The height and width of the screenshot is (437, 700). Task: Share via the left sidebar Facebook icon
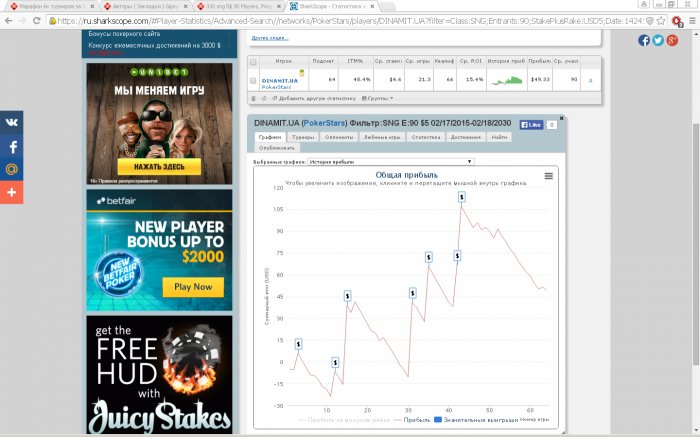tap(12, 146)
